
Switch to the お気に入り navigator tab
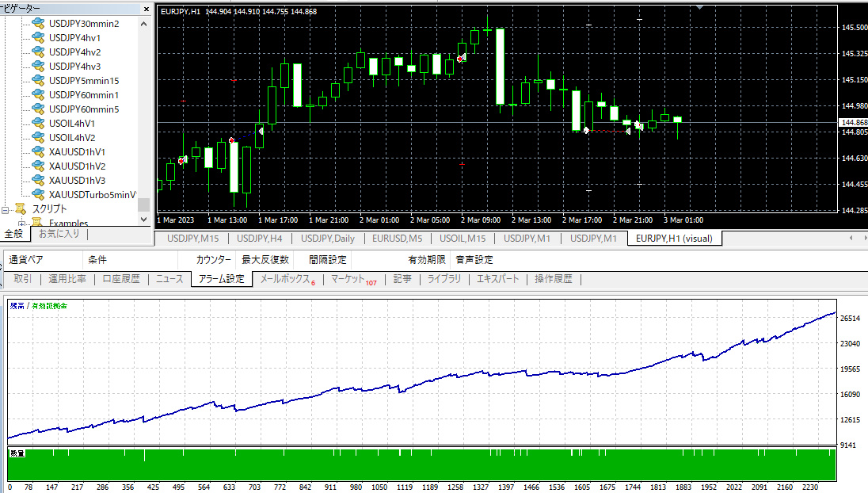(x=59, y=234)
